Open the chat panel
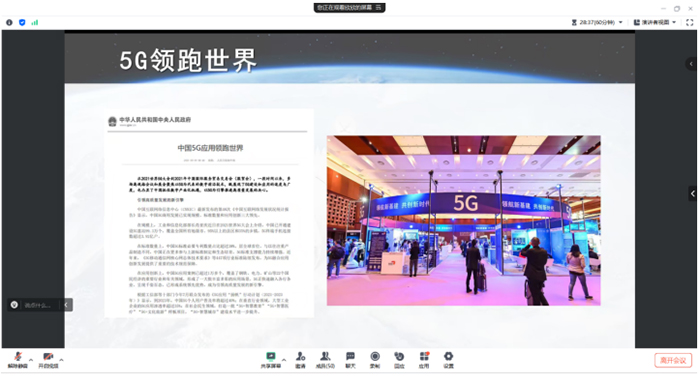The image size is (700, 383). tap(350, 360)
